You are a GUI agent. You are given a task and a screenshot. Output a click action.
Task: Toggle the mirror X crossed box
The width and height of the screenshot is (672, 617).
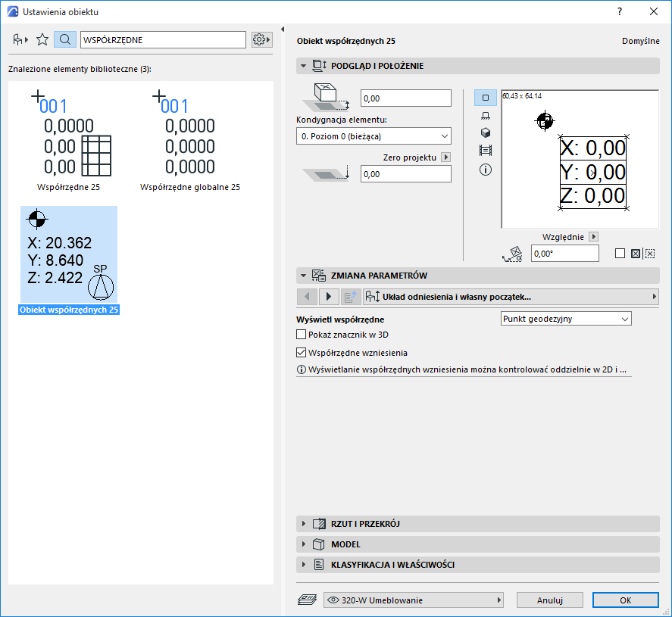coord(636,254)
